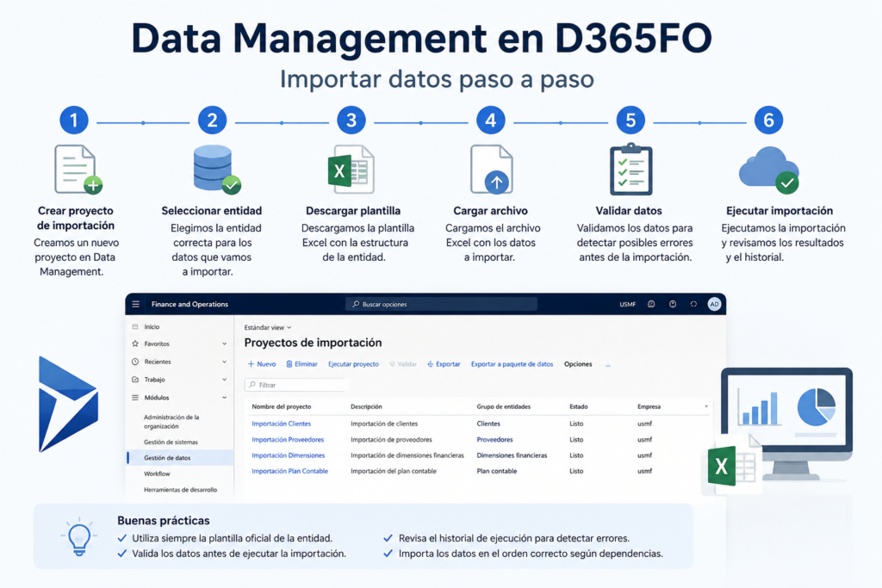Screen dimensions: 882x588
Task: Click the Crear proyecto document icon
Action: [x=78, y=170]
